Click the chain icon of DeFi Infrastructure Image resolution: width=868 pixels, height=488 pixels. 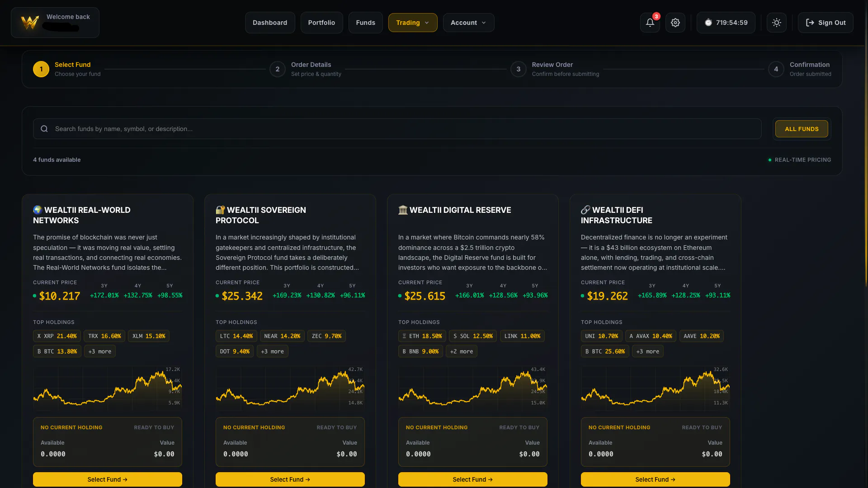585,210
